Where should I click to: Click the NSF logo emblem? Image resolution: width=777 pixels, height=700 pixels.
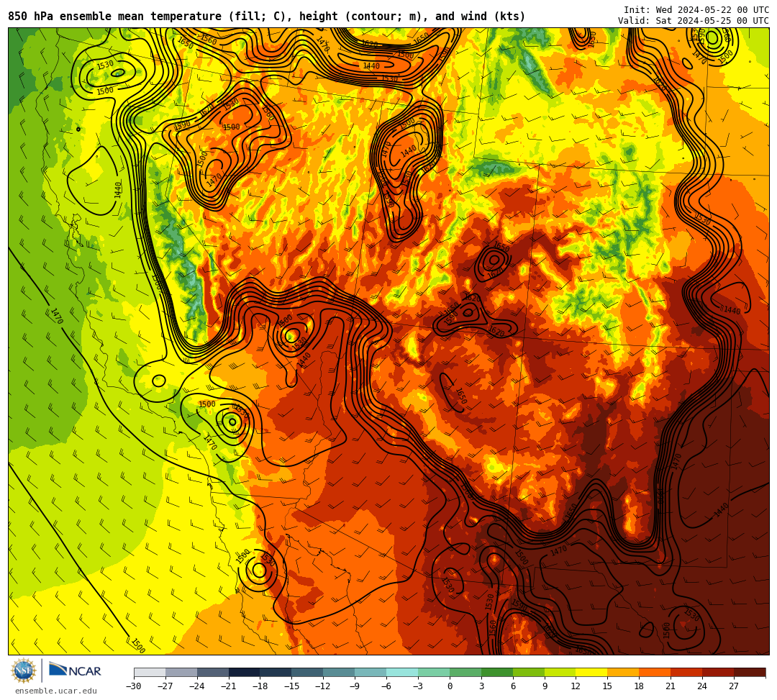point(24,671)
